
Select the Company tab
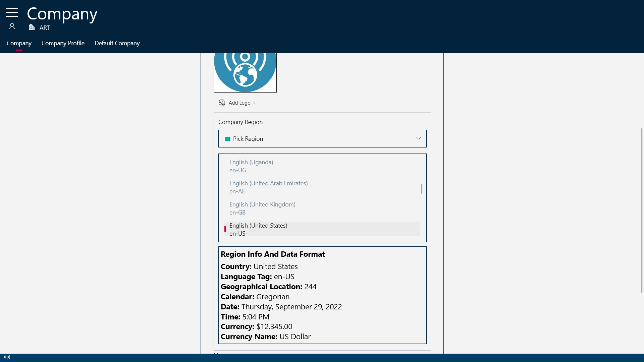click(x=19, y=43)
